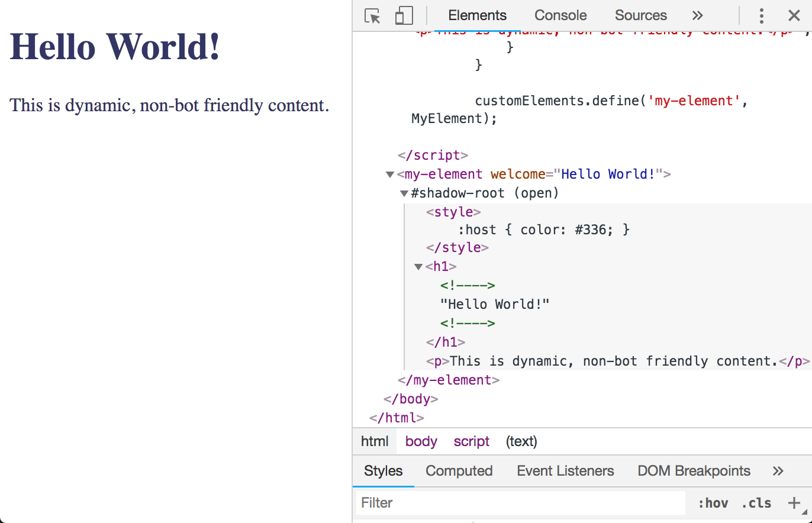Collapse the #shadow-root (open) node
This screenshot has width=812, height=523.
click(x=404, y=193)
